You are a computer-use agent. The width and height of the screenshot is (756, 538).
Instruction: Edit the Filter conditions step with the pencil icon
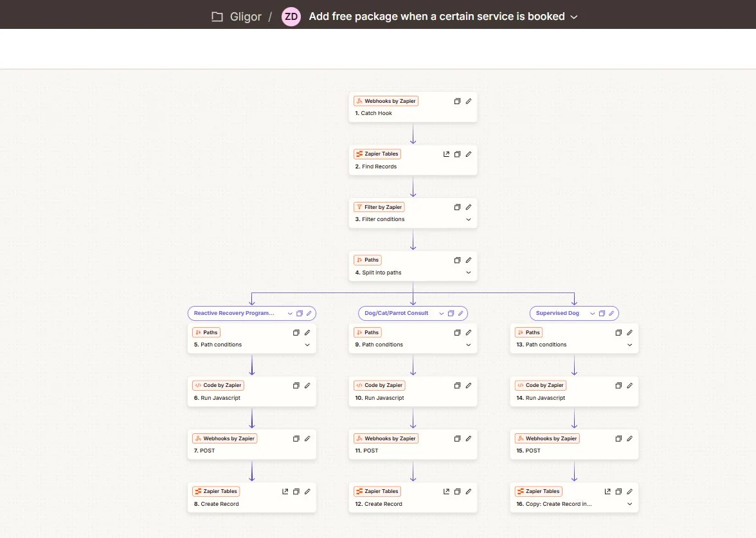(x=469, y=207)
